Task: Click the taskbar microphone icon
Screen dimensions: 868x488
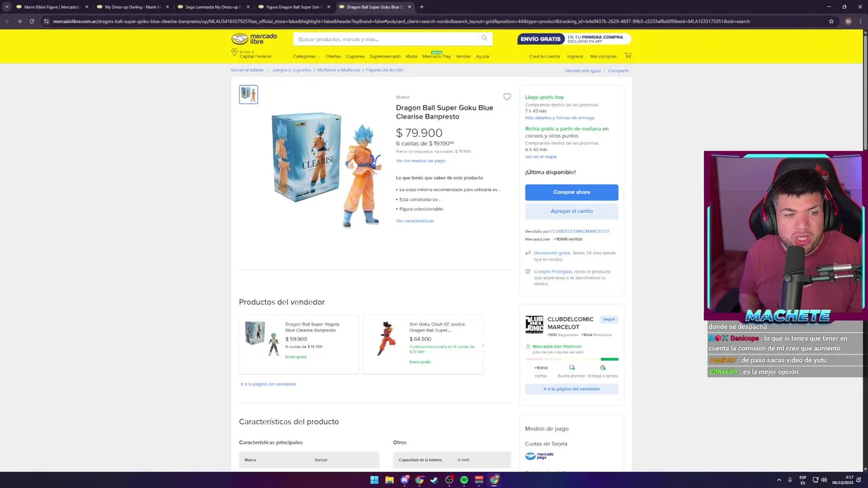Action: tap(789, 480)
